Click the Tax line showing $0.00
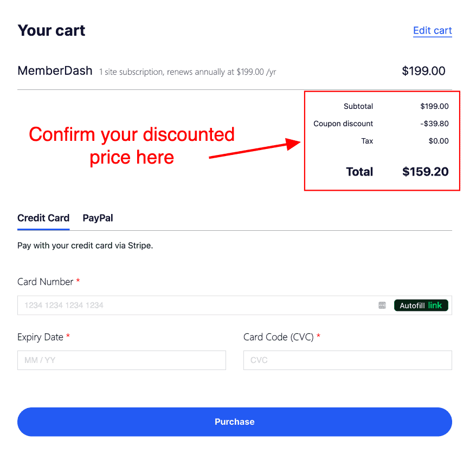The width and height of the screenshot is (476, 454). [x=404, y=141]
